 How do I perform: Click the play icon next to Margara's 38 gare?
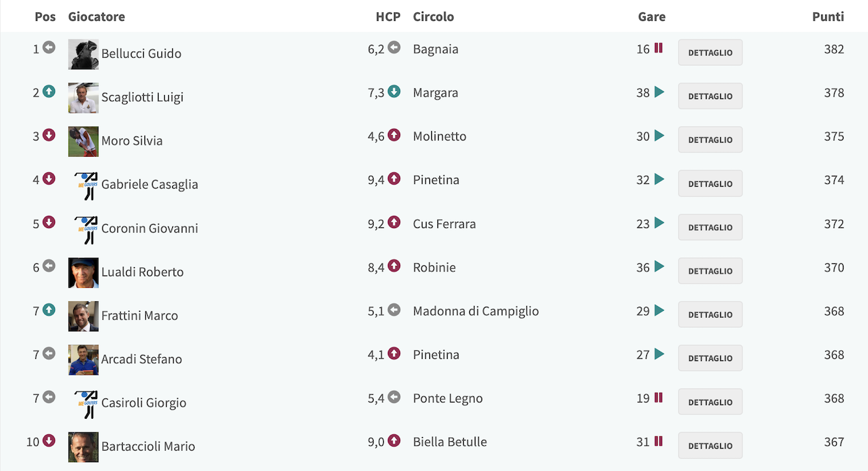(x=659, y=92)
